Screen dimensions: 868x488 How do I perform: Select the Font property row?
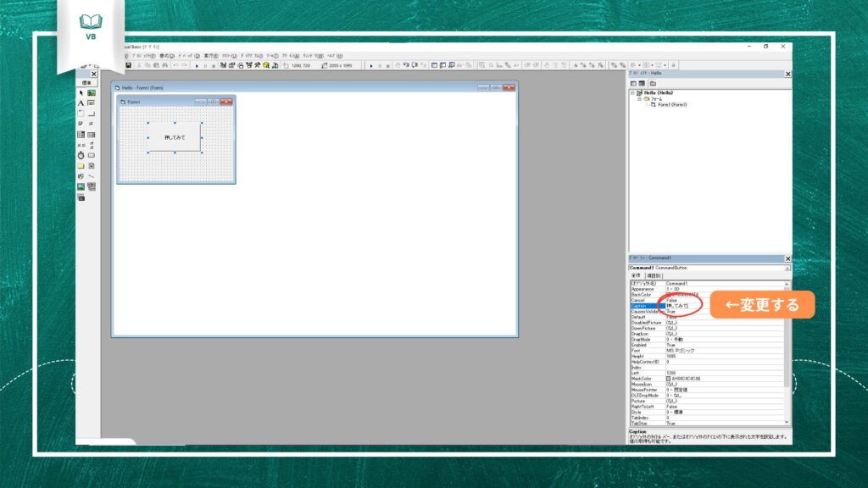[706, 350]
